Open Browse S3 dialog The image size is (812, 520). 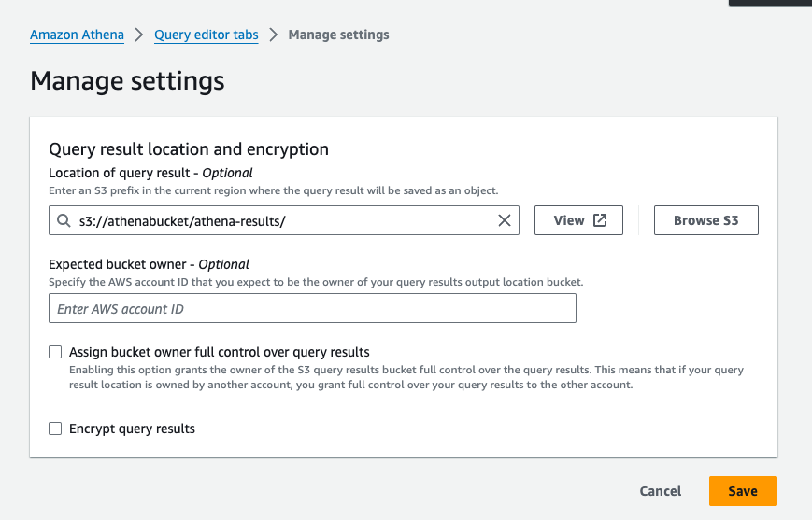coord(705,220)
